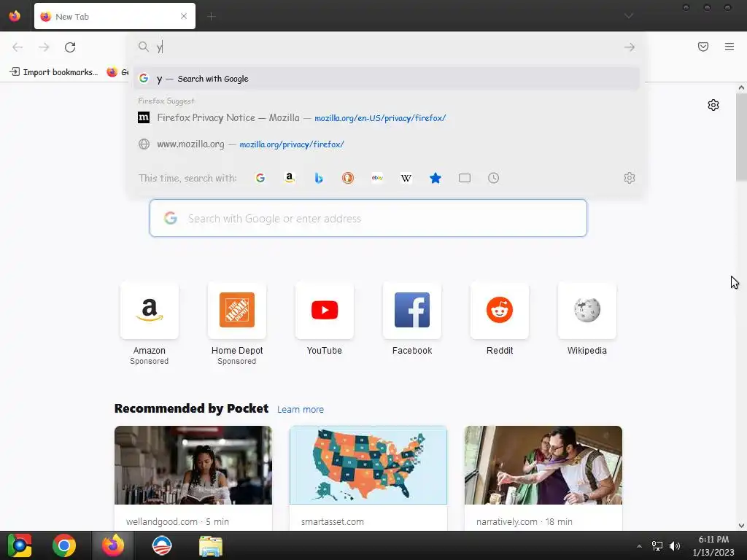
Task: Click the Firefox icon in the taskbar
Action: pos(112,545)
